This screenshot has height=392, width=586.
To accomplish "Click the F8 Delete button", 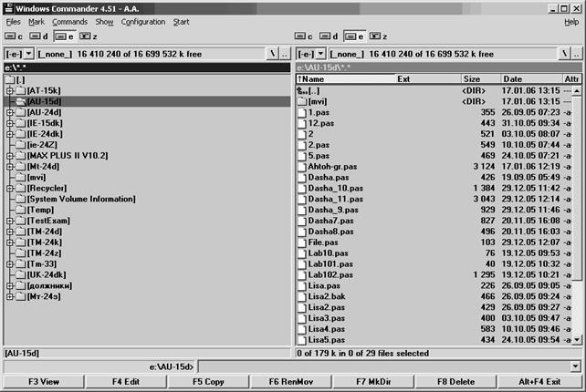I will pyautogui.click(x=456, y=382).
